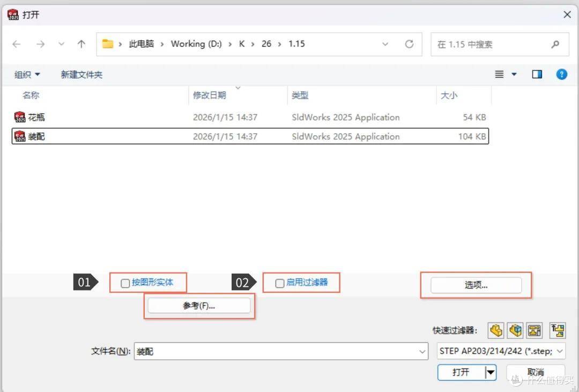
Task: Click the SolidWorks icon beside 花瓶
Action: point(20,117)
